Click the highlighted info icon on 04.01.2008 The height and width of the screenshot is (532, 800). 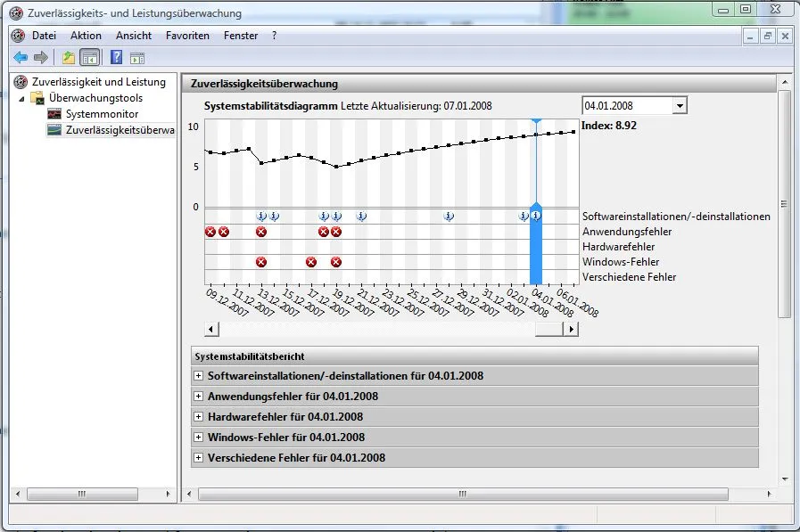[536, 216]
